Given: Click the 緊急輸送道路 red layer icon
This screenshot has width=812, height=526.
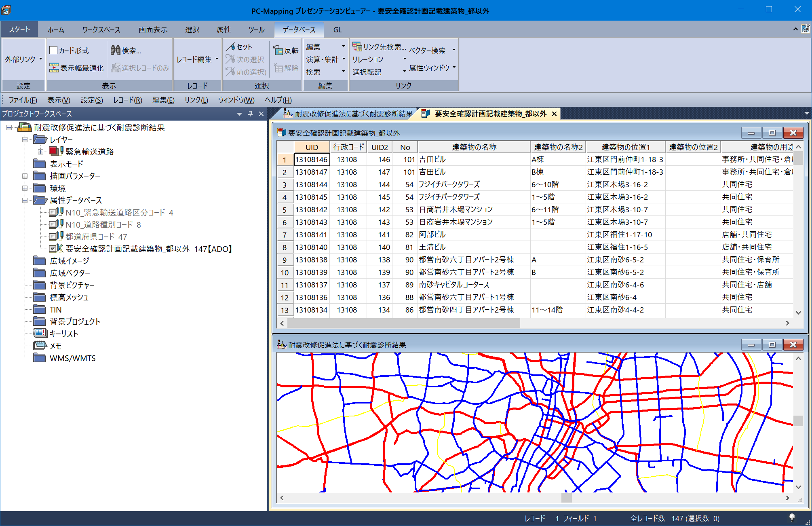Looking at the screenshot, I should pyautogui.click(x=53, y=152).
